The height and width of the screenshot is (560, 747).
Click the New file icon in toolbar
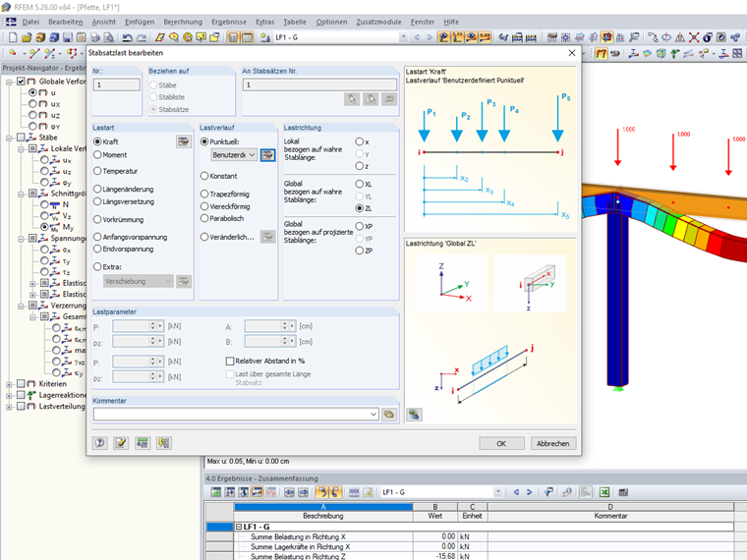click(13, 37)
